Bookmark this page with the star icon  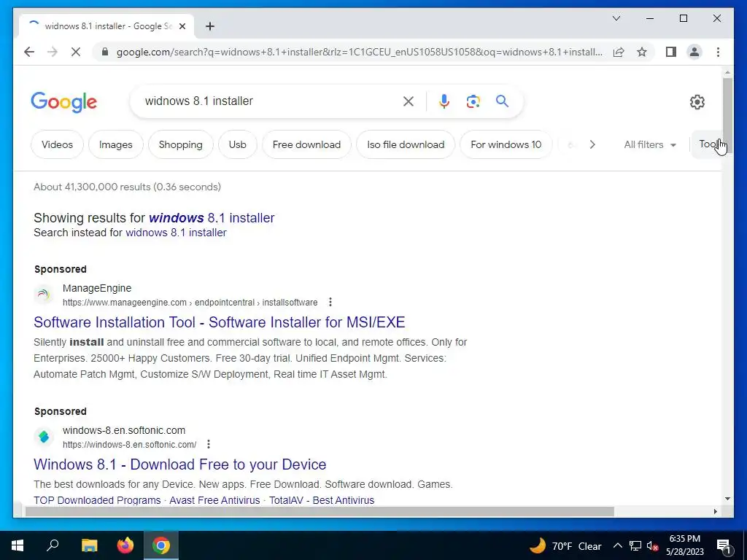[642, 52]
